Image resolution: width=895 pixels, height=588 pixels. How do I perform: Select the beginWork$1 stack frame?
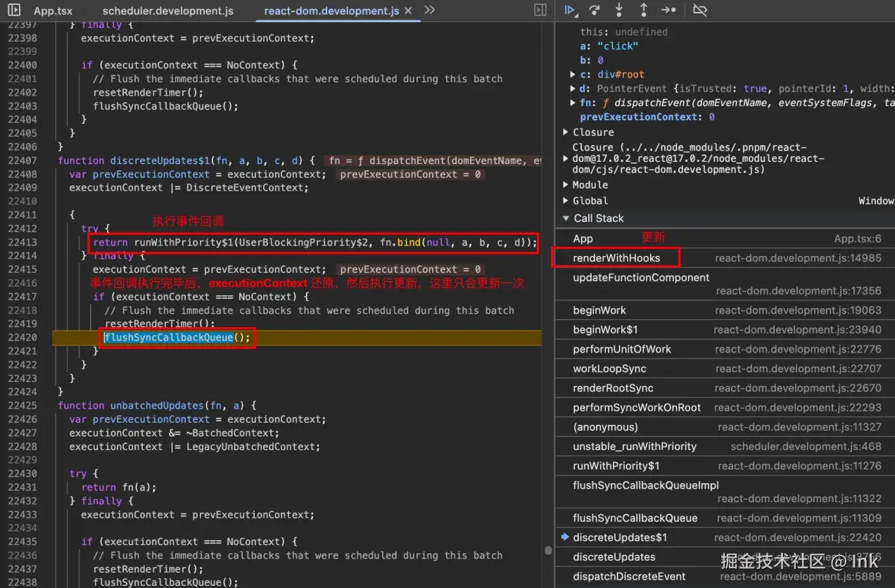(x=725, y=330)
